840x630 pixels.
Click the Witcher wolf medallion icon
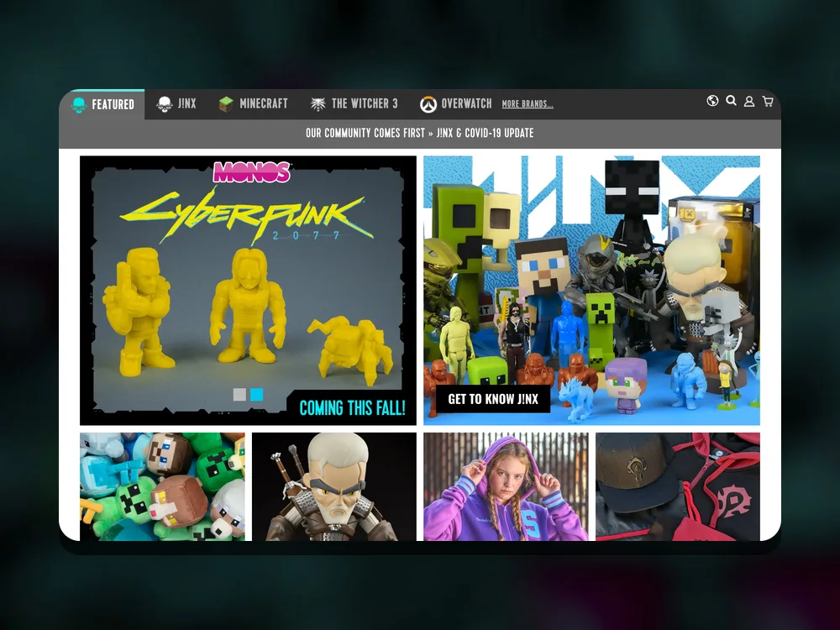click(318, 104)
